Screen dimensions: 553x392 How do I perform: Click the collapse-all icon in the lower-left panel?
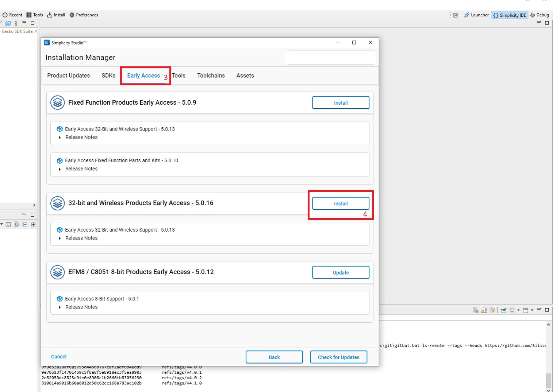pos(25,224)
